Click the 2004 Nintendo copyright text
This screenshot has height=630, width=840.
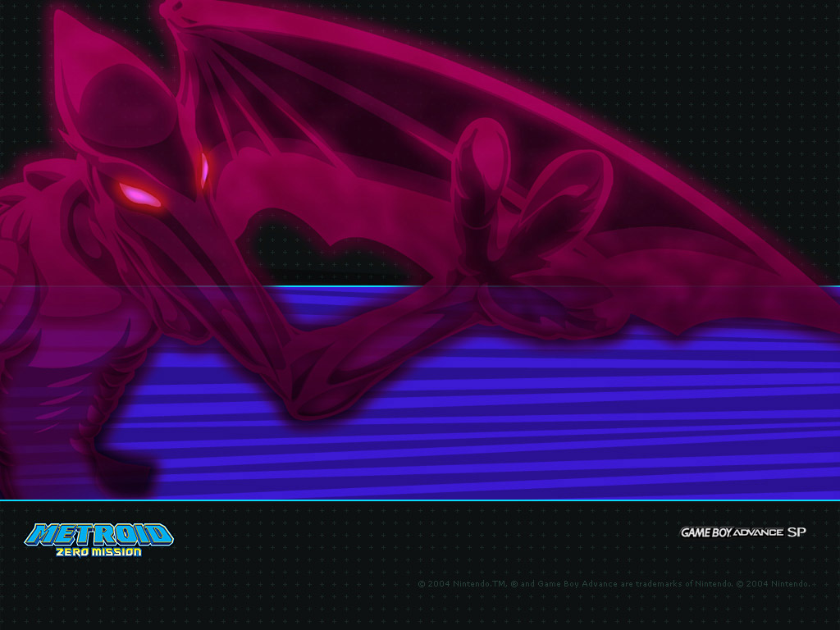614,584
